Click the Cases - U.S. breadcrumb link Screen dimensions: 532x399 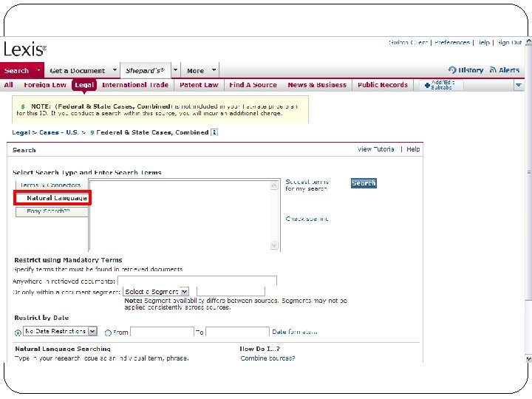pos(58,132)
